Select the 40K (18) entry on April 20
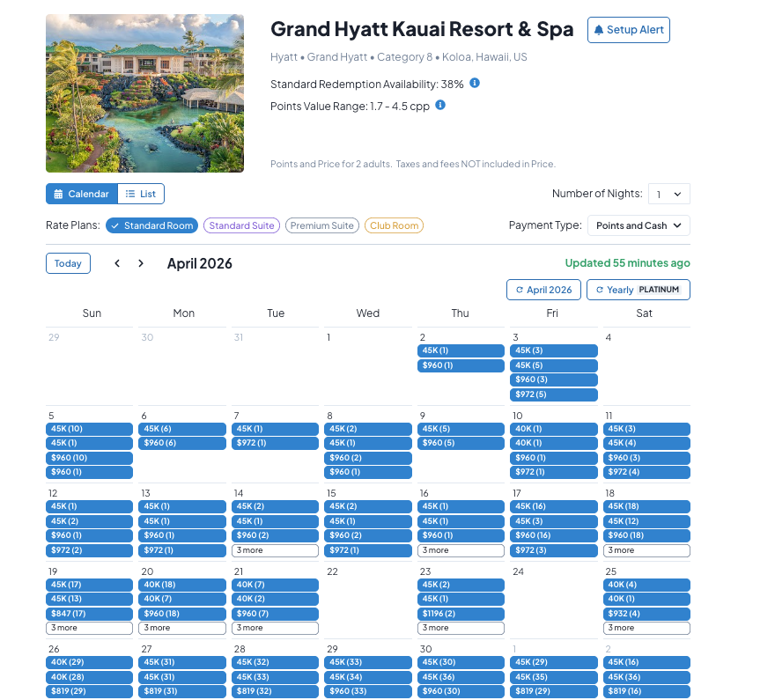The height and width of the screenshot is (700, 775). [182, 585]
